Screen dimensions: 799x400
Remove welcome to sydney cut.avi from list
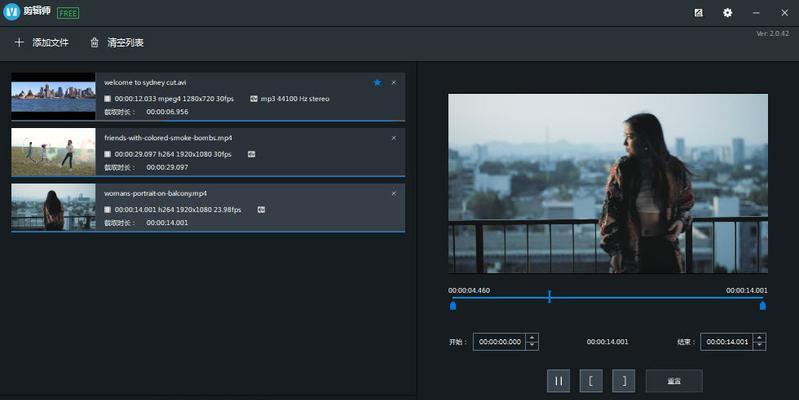click(394, 83)
